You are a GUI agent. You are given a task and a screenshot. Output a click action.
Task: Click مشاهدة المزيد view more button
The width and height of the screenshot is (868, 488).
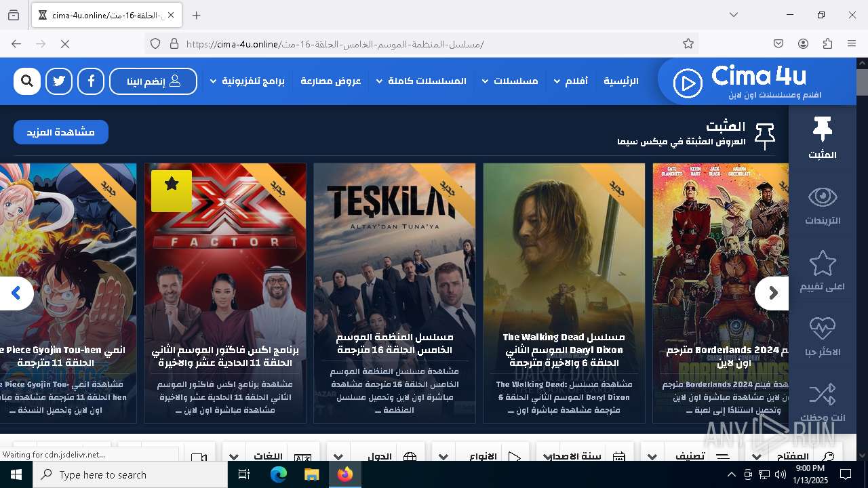pos(61,132)
